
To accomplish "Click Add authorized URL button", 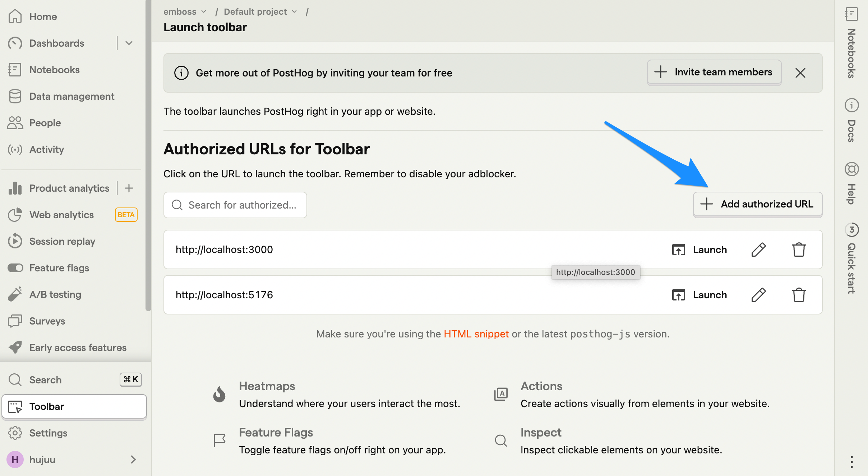I will tap(757, 204).
